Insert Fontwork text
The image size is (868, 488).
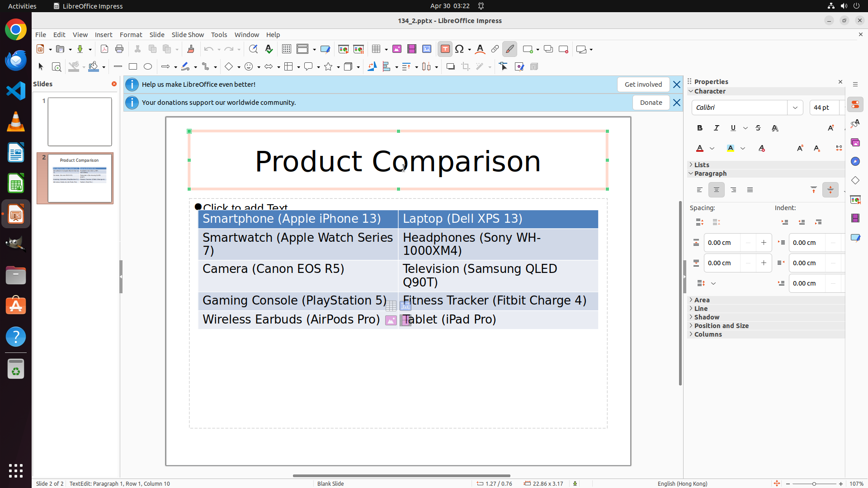(x=480, y=49)
